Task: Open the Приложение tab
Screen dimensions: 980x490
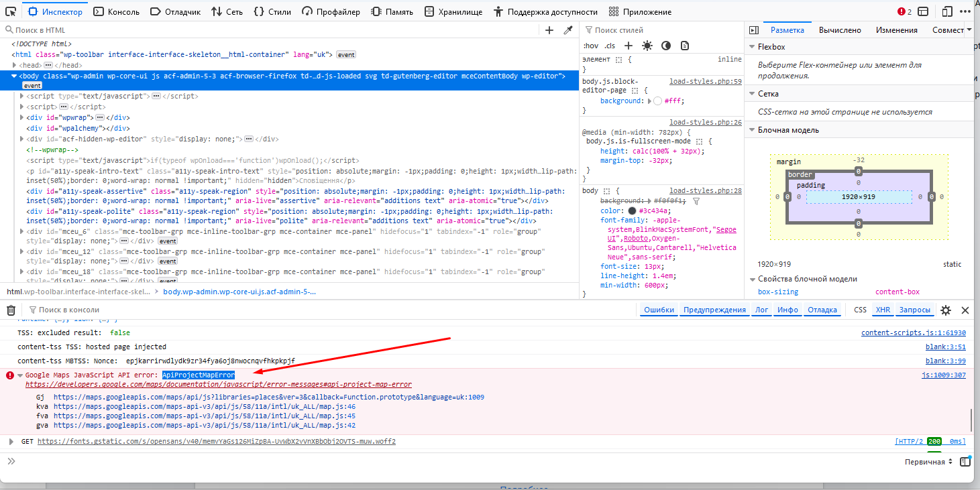Action: click(640, 11)
